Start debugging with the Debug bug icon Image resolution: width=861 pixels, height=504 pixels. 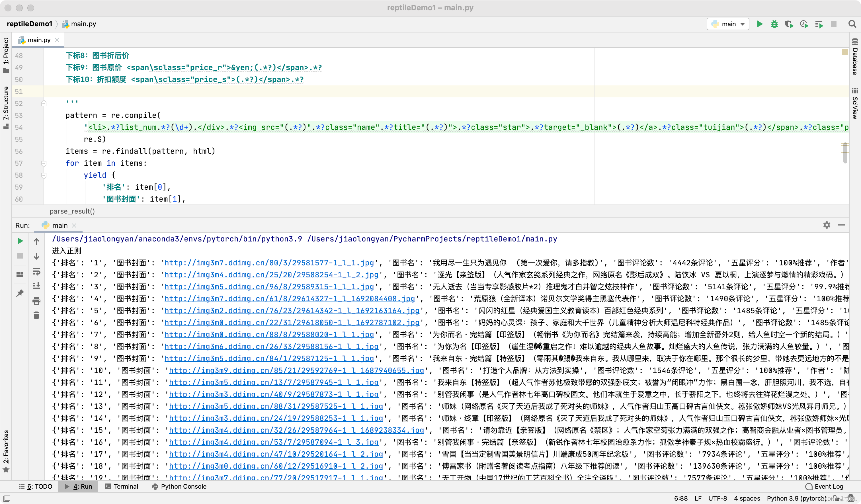(x=774, y=24)
